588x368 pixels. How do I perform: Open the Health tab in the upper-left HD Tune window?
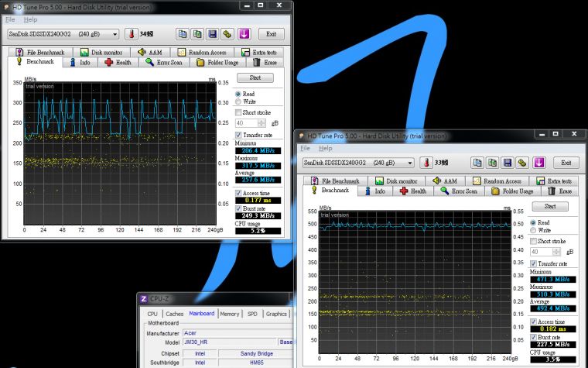coord(118,62)
